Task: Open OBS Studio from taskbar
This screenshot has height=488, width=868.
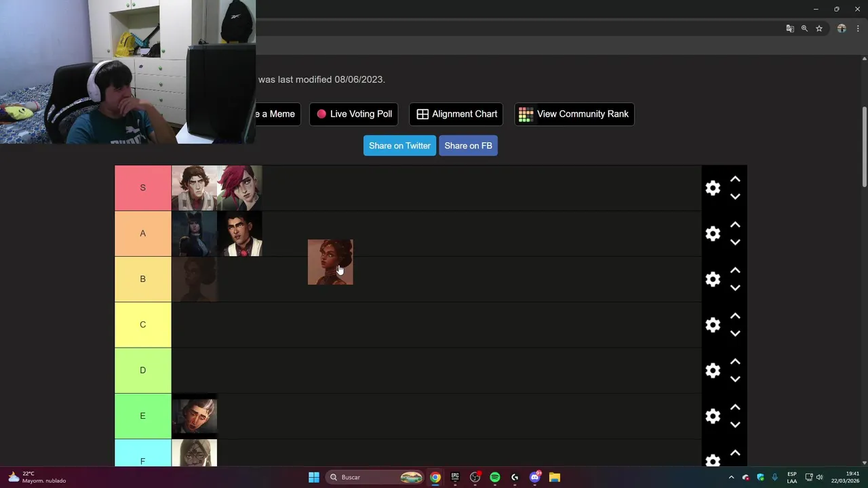Action: click(475, 477)
